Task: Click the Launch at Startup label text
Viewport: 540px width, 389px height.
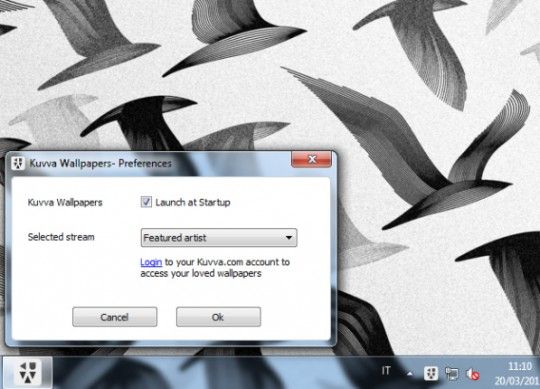Action: (x=193, y=202)
